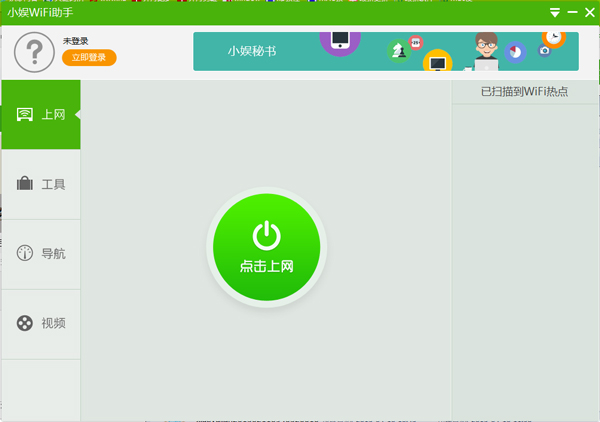Open the 小娱秘书 banner

[x=252, y=51]
